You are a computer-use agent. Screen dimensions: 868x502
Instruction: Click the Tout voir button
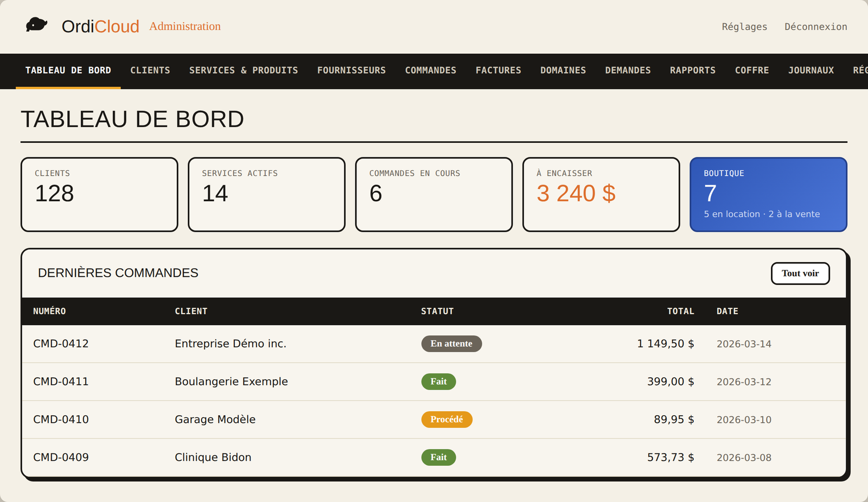pyautogui.click(x=800, y=274)
